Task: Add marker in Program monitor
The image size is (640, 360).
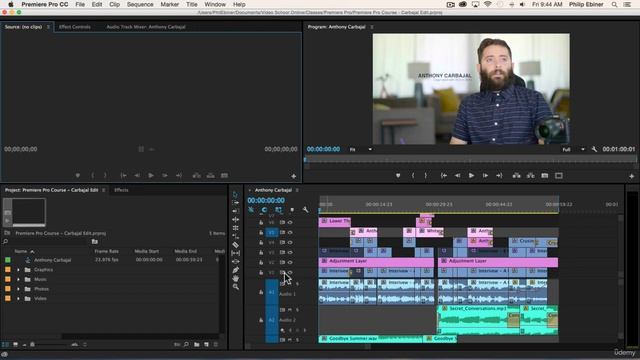Action: (398, 176)
